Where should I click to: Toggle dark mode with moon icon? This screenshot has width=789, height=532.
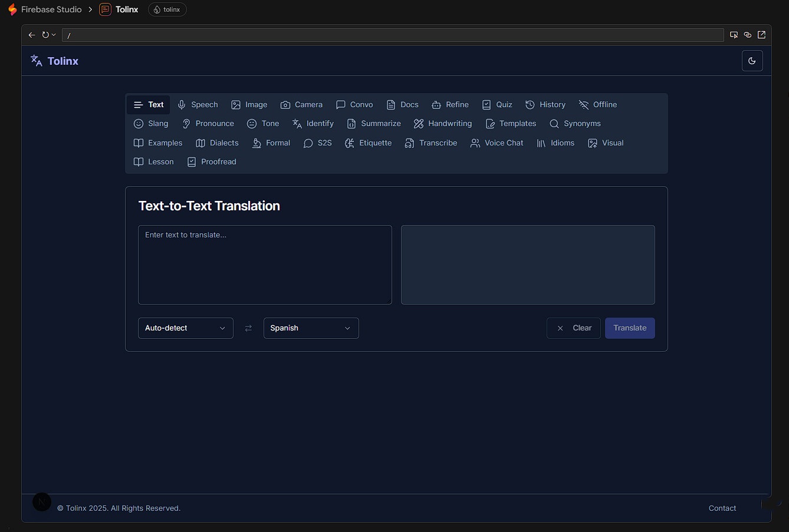(752, 61)
